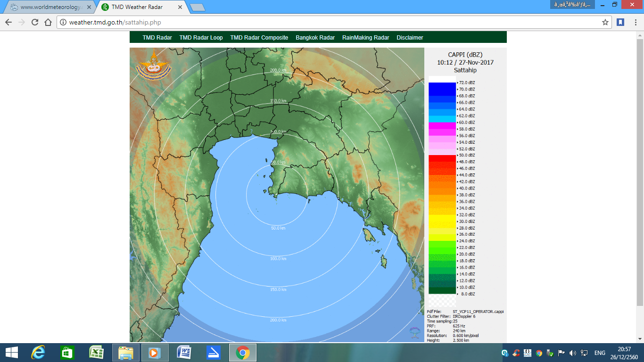Go to the browser home page
The height and width of the screenshot is (362, 644).
click(48, 22)
